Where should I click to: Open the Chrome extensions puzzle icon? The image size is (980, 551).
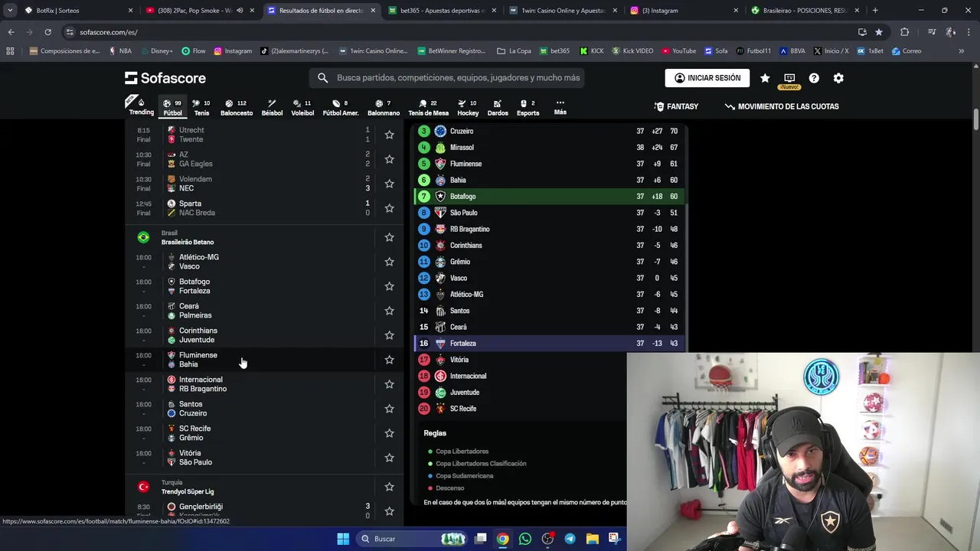point(904,32)
